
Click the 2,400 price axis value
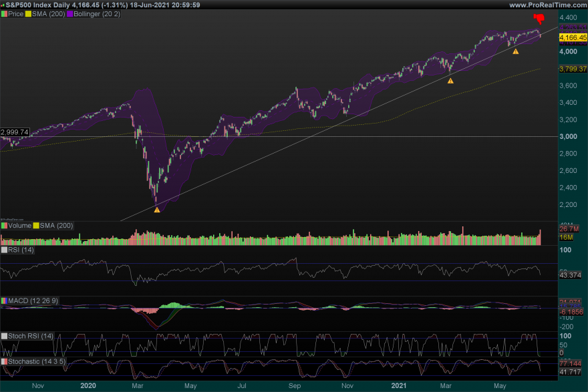coord(568,188)
